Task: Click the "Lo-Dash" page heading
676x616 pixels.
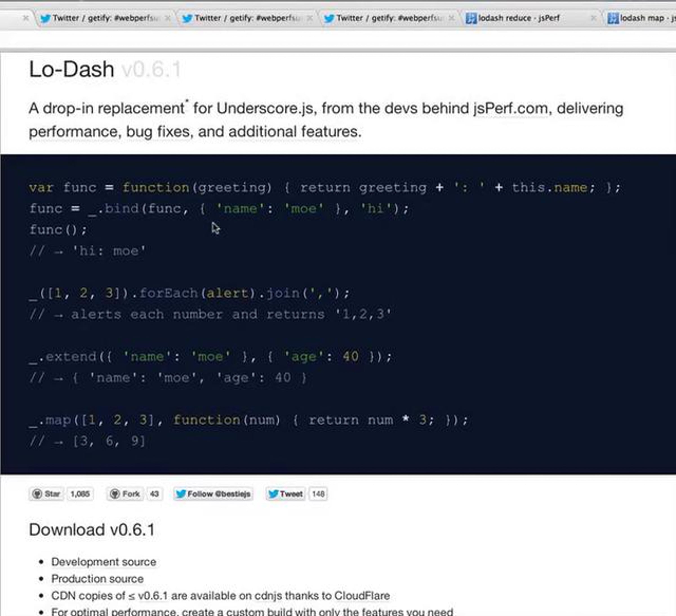Action: [72, 69]
